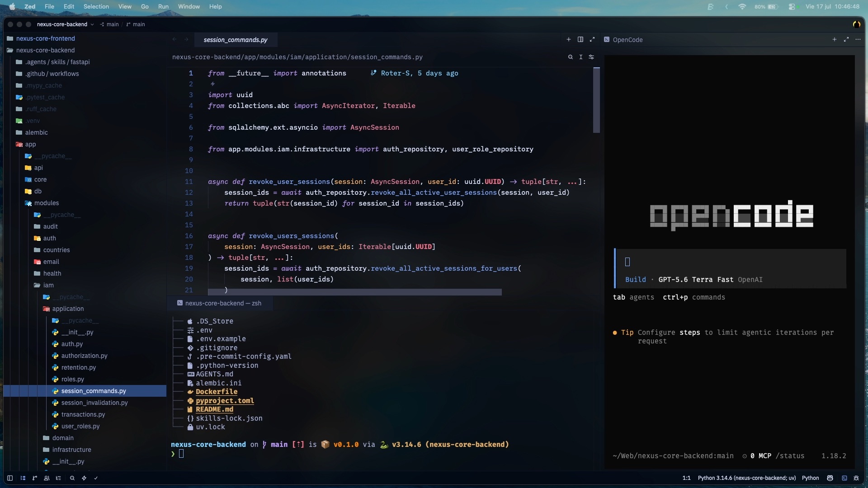Add a new editor tab with plus

pos(569,40)
